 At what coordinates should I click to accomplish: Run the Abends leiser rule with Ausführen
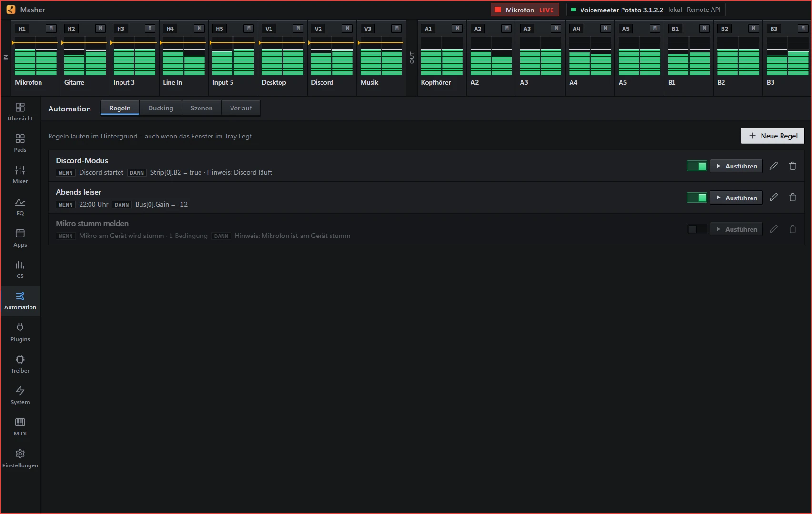pos(736,198)
